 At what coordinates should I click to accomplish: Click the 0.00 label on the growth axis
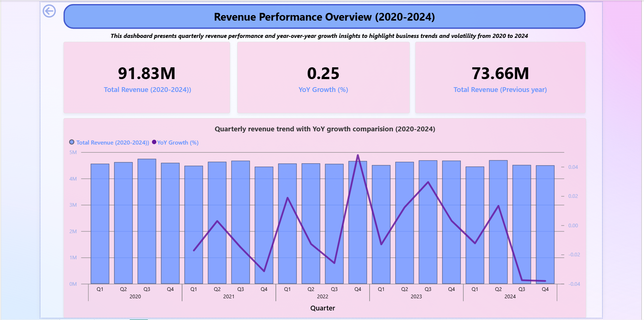pos(573,225)
